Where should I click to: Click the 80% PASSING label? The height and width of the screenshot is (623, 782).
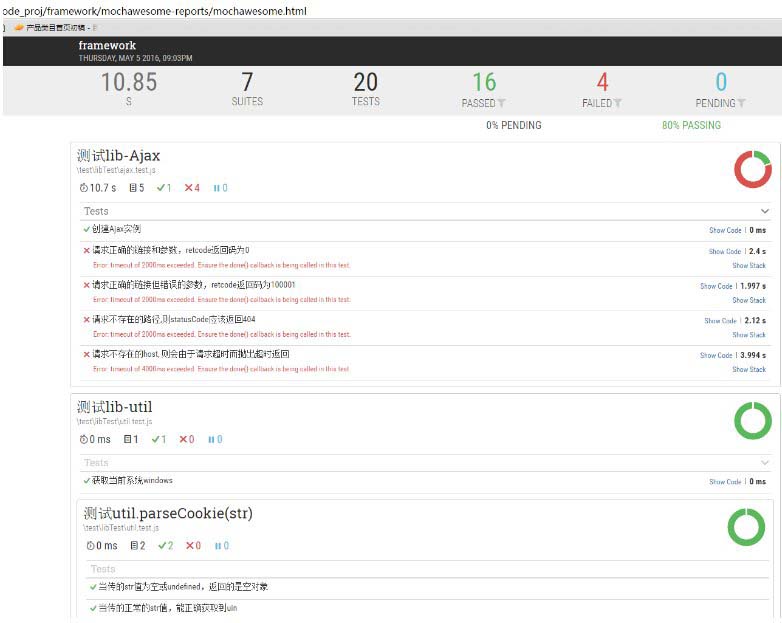(691, 125)
